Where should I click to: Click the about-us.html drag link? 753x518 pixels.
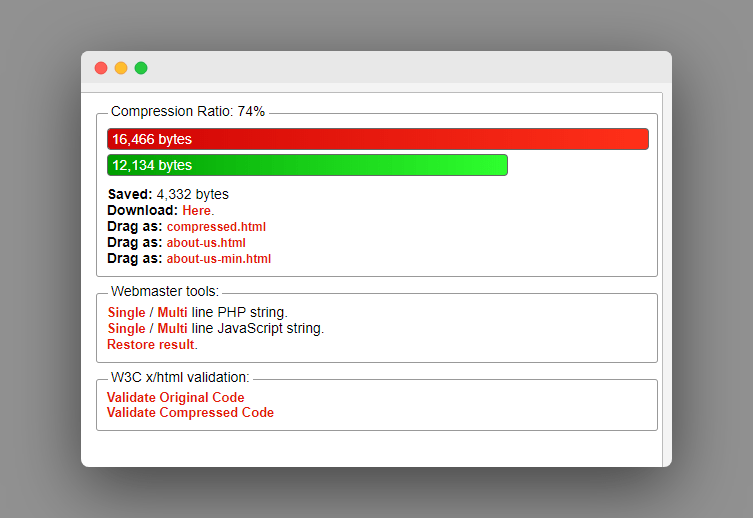(x=206, y=243)
